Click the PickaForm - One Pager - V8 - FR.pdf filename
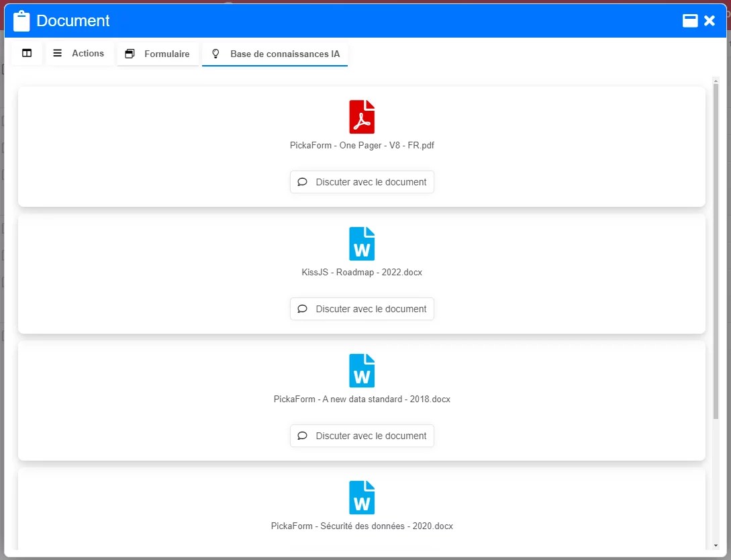 click(x=362, y=145)
